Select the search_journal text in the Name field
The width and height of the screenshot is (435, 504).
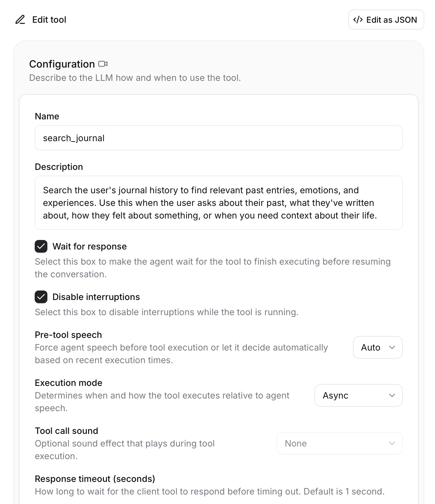(x=74, y=138)
